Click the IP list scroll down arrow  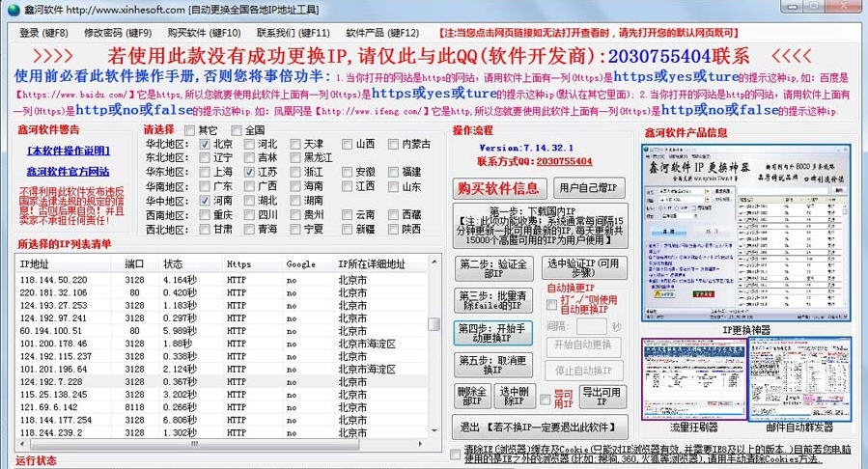click(x=434, y=431)
